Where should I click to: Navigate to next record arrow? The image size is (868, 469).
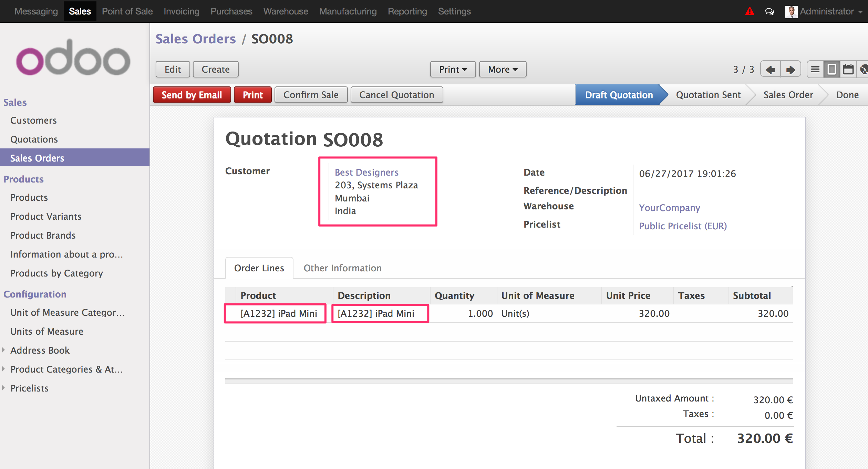point(788,69)
